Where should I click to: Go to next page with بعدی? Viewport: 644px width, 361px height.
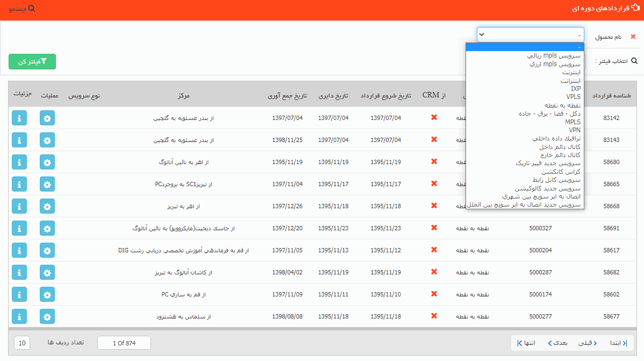pyautogui.click(x=557, y=343)
